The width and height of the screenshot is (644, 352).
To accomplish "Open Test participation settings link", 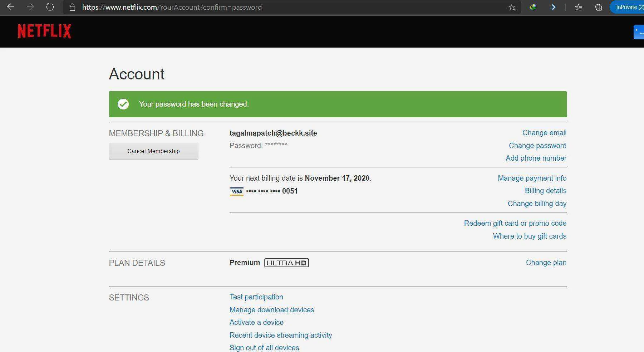I will coord(256,297).
